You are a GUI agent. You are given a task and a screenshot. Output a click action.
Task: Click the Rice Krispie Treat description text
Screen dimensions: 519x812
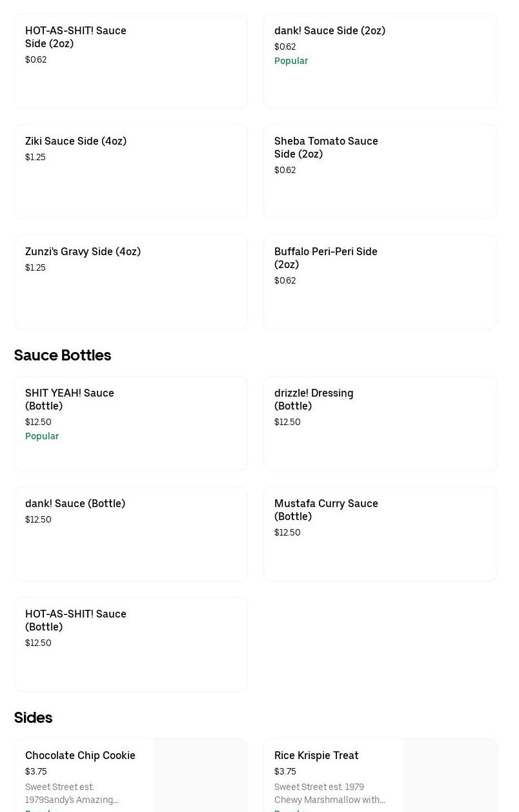329,793
